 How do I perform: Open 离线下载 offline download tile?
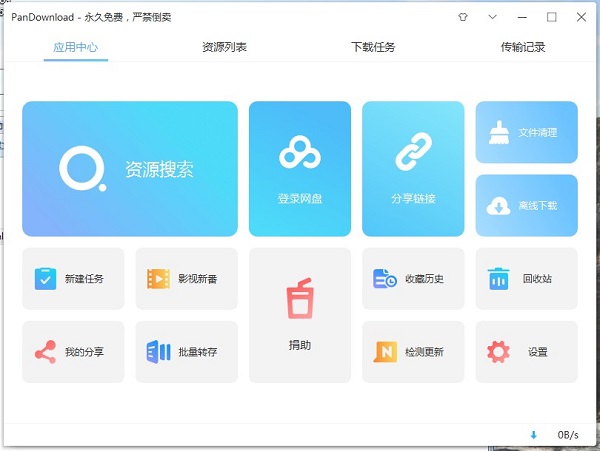coord(526,205)
